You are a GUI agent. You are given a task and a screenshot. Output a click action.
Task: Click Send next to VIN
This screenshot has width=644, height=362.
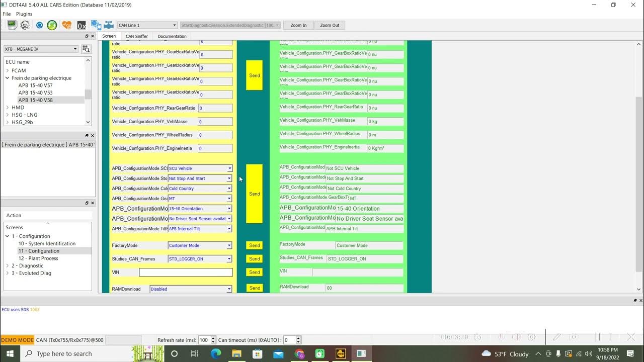[254, 272]
